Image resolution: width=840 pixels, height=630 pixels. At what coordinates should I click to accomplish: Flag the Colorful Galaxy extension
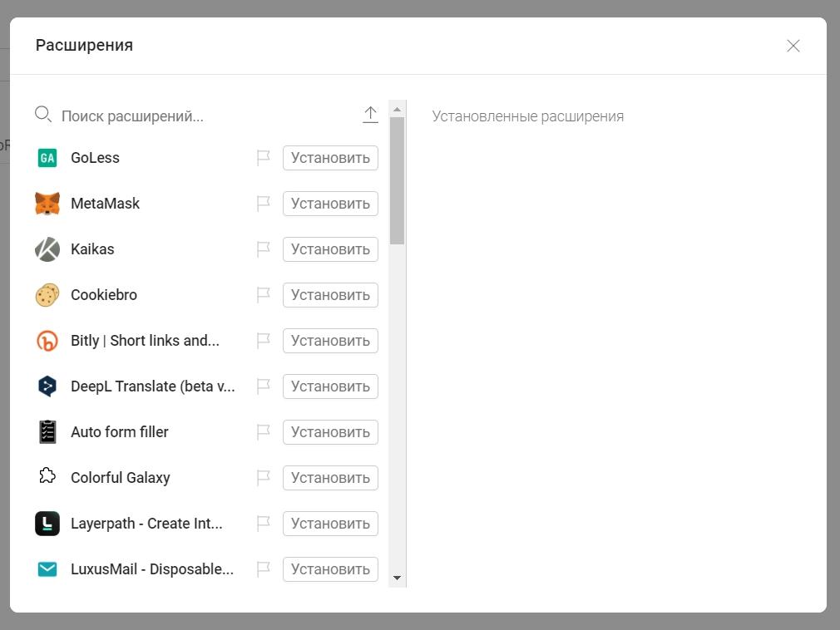(x=263, y=477)
